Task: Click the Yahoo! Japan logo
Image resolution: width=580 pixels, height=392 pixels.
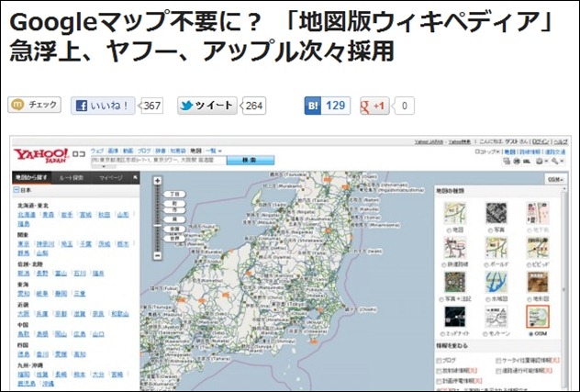Action: (40, 154)
